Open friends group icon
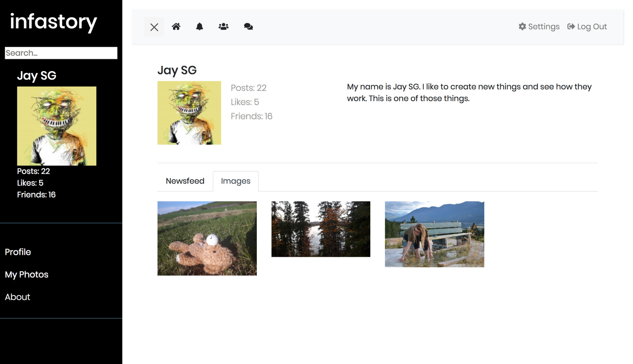633x364 pixels. 223,27
